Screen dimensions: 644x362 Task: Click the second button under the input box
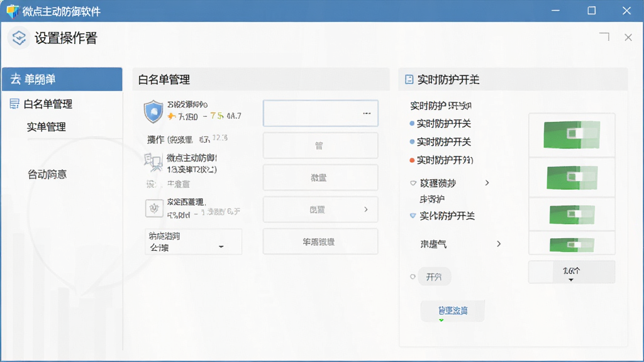coord(320,178)
